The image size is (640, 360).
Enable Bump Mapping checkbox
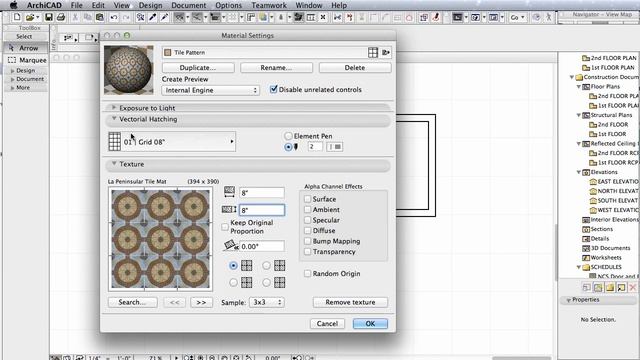click(x=307, y=241)
